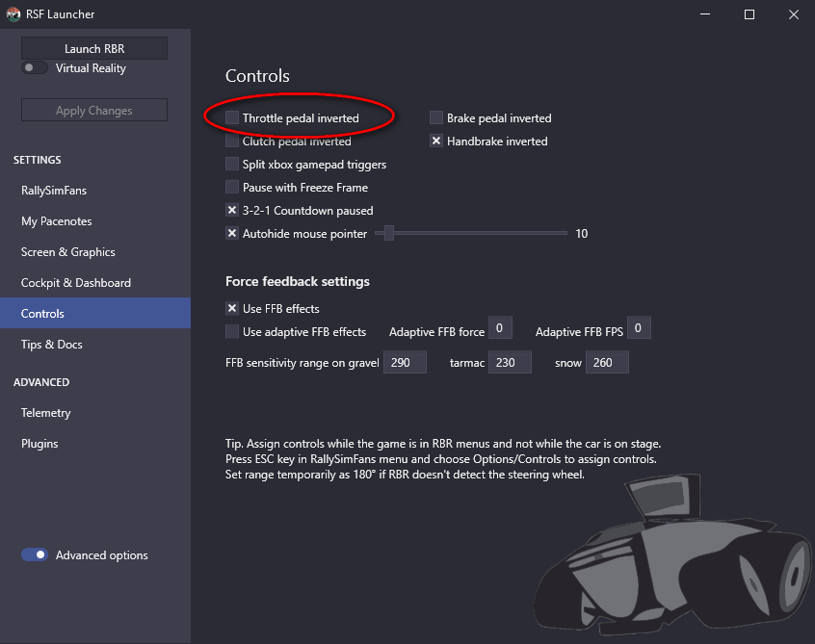Click the tip line starting 'Set range temporarily'
The width and height of the screenshot is (815, 644).
(x=405, y=475)
